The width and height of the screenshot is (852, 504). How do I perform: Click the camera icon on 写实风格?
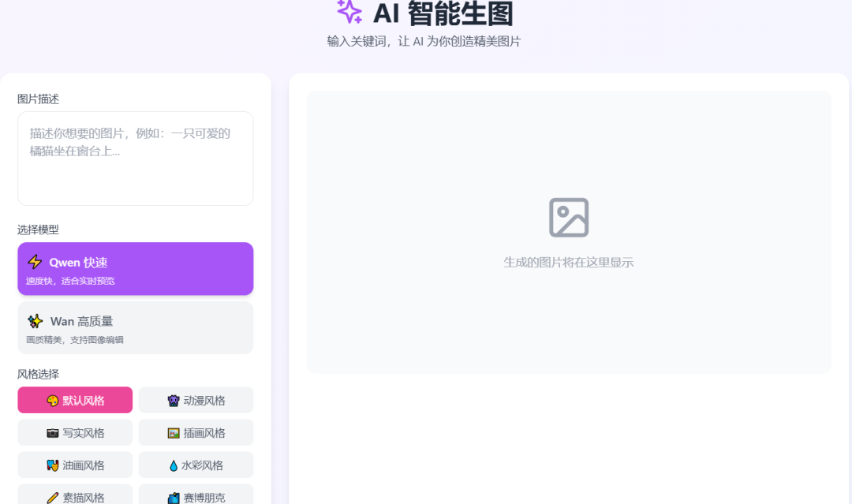click(x=53, y=433)
